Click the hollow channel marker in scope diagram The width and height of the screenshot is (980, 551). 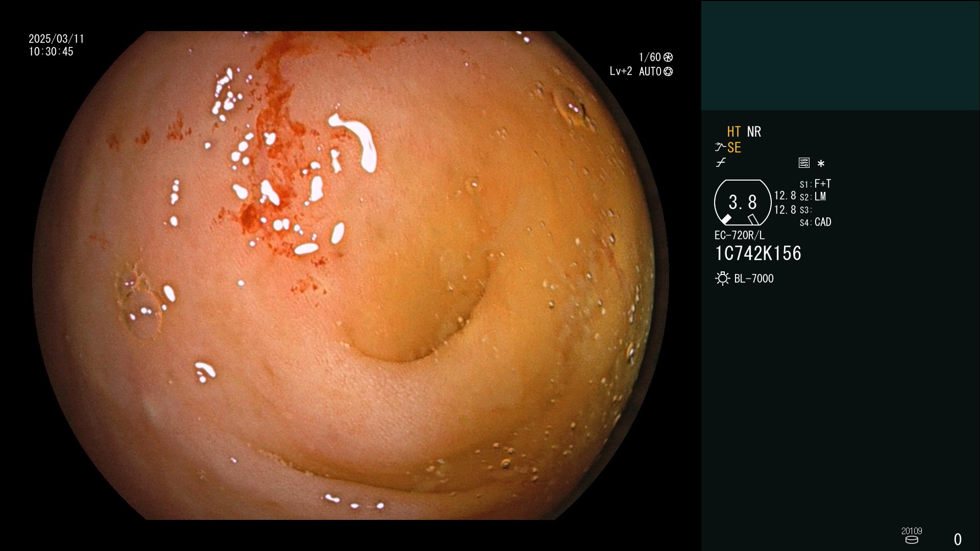pos(753,219)
